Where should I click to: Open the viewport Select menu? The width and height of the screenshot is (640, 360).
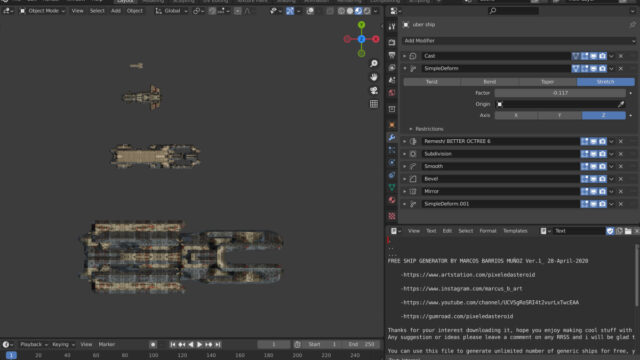(97, 11)
